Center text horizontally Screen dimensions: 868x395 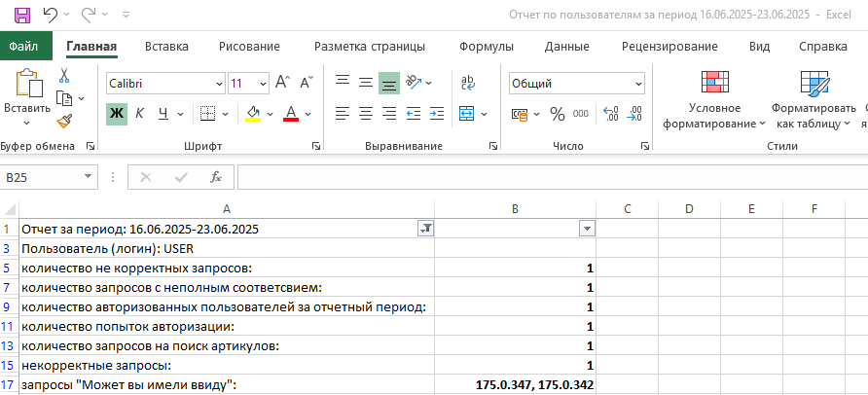[x=365, y=114]
